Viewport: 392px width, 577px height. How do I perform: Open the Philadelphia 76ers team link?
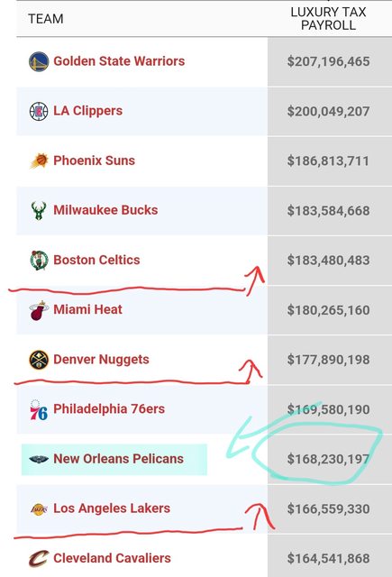(109, 408)
